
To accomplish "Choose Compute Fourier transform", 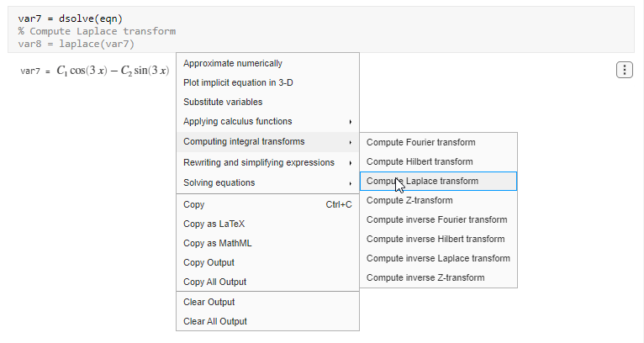I will click(x=420, y=142).
